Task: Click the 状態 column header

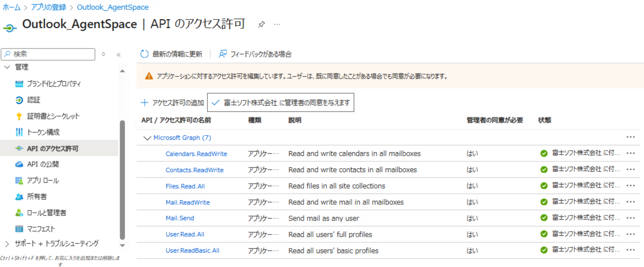Action: (544, 120)
